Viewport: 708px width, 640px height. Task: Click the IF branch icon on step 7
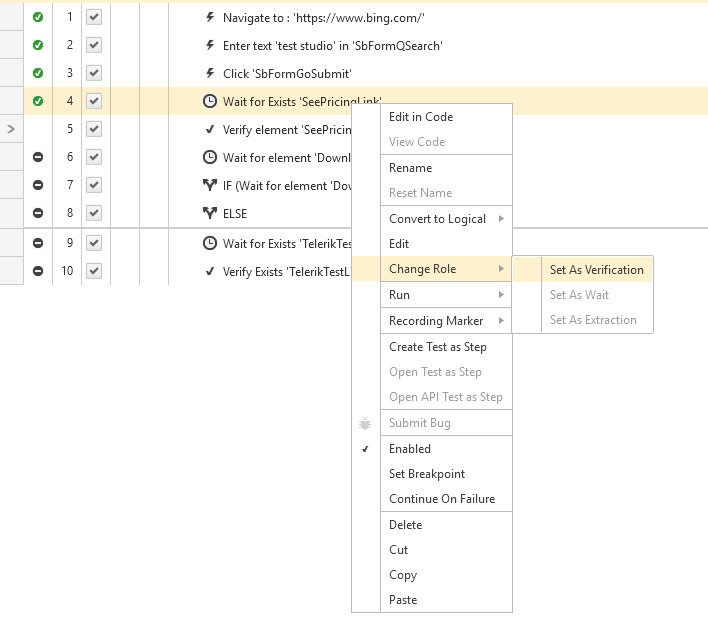pyautogui.click(x=209, y=185)
